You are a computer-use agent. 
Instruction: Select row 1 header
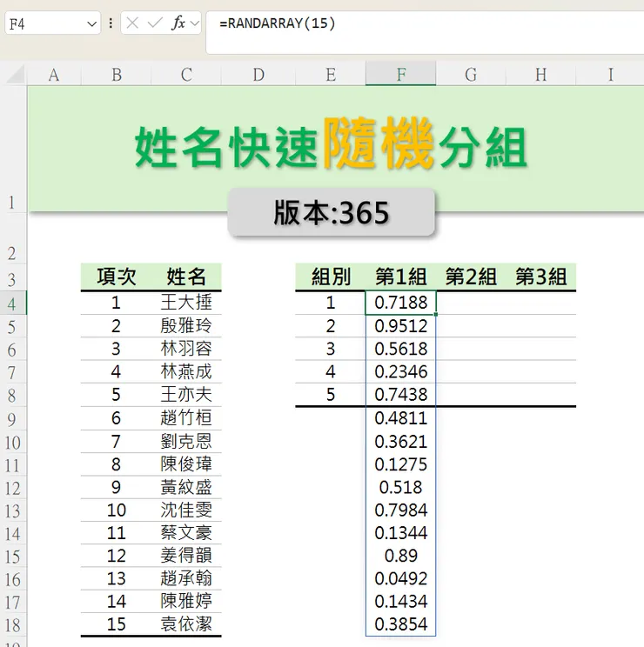pyautogui.click(x=13, y=150)
